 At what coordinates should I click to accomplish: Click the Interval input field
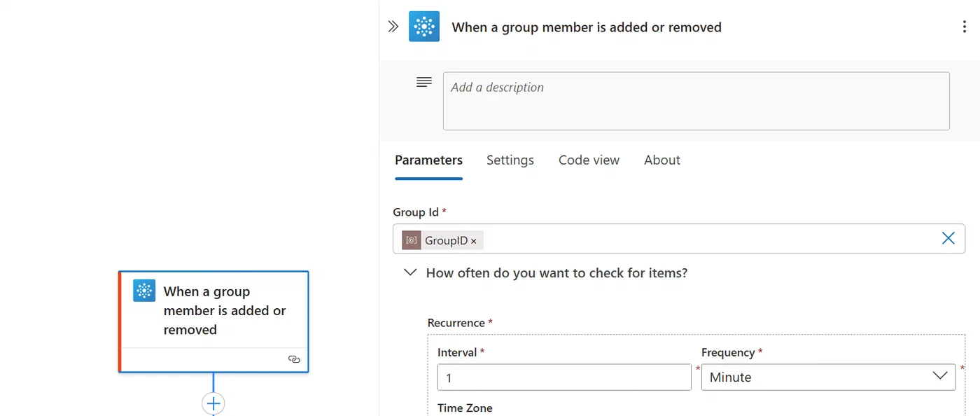coord(564,377)
